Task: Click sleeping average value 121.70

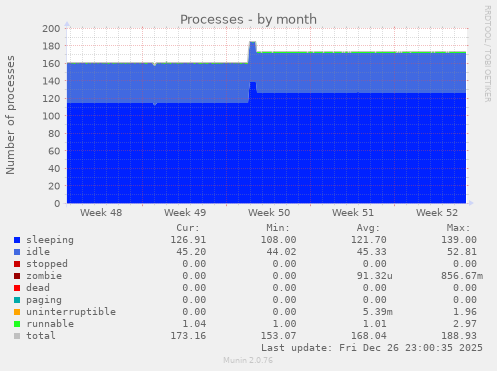Action: coord(369,240)
